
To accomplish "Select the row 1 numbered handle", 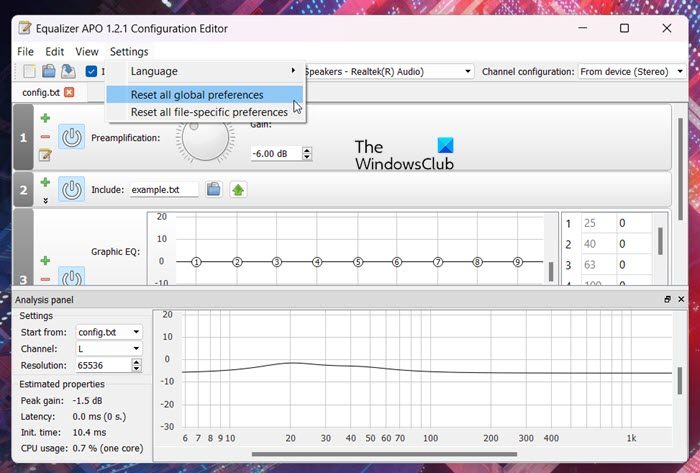I will (x=23, y=137).
